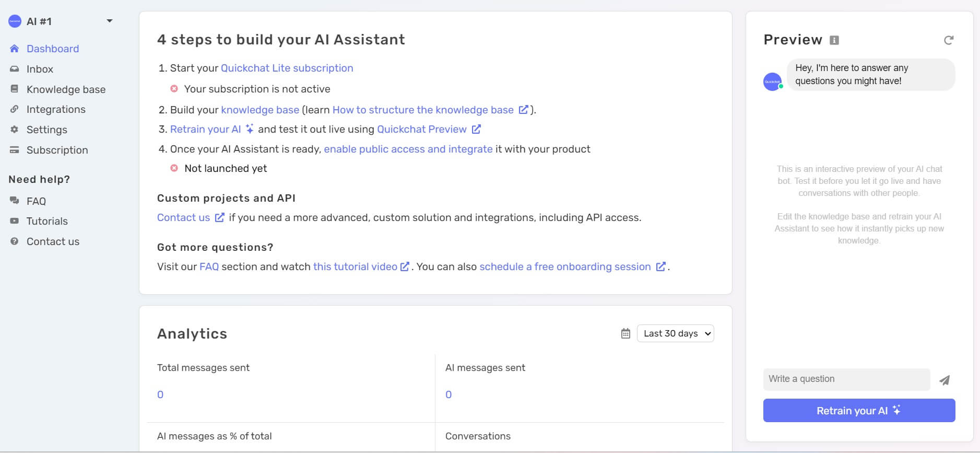Open Integrations in the sidebar
This screenshot has width=980, height=453.
pyautogui.click(x=56, y=109)
